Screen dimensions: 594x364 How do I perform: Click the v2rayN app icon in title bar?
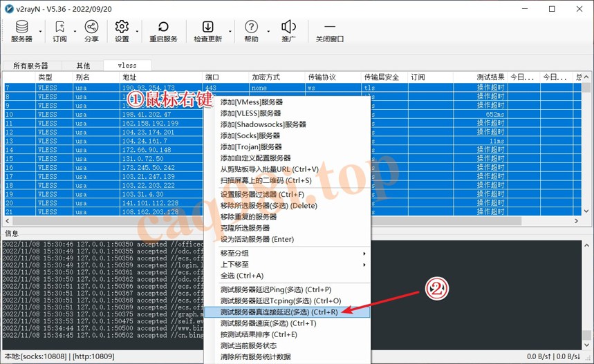click(9, 9)
